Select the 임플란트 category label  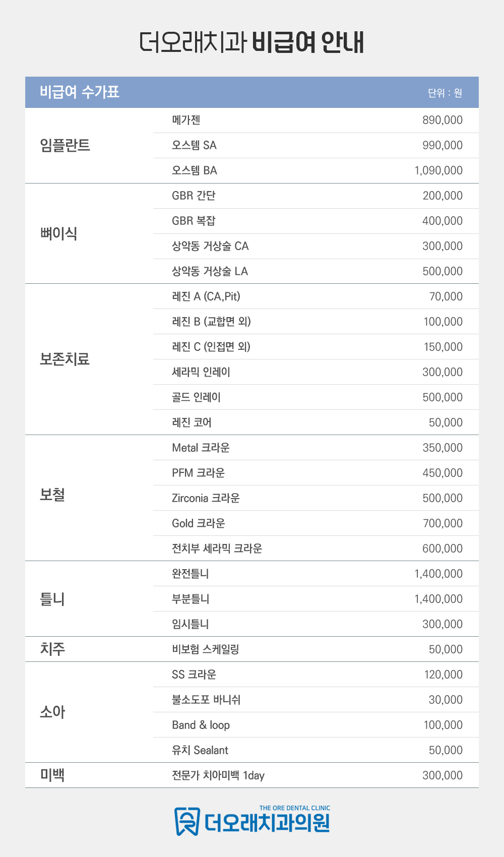pyautogui.click(x=65, y=145)
